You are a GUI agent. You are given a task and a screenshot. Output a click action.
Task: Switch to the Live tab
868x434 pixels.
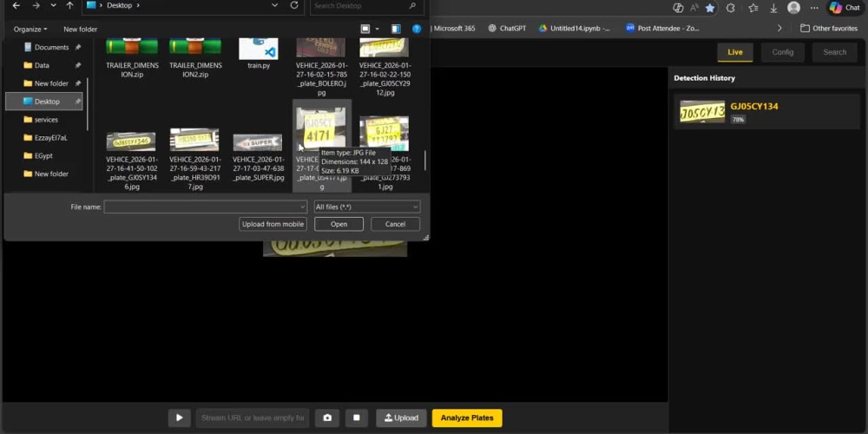[735, 52]
